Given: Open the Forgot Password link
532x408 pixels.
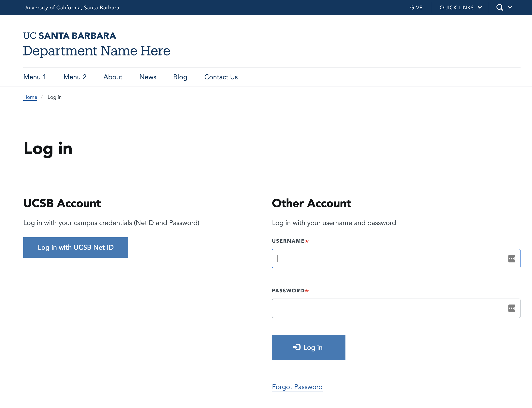Looking at the screenshot, I should tap(297, 387).
